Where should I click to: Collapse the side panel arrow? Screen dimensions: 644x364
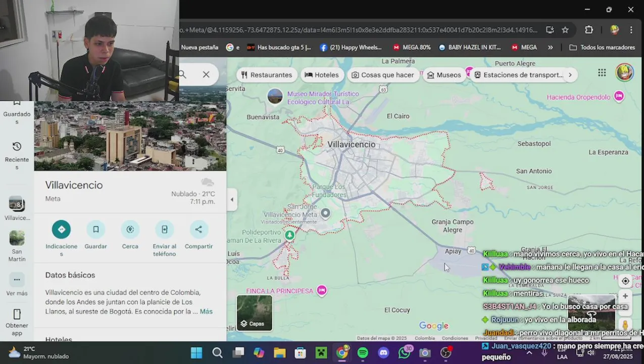coord(232,199)
